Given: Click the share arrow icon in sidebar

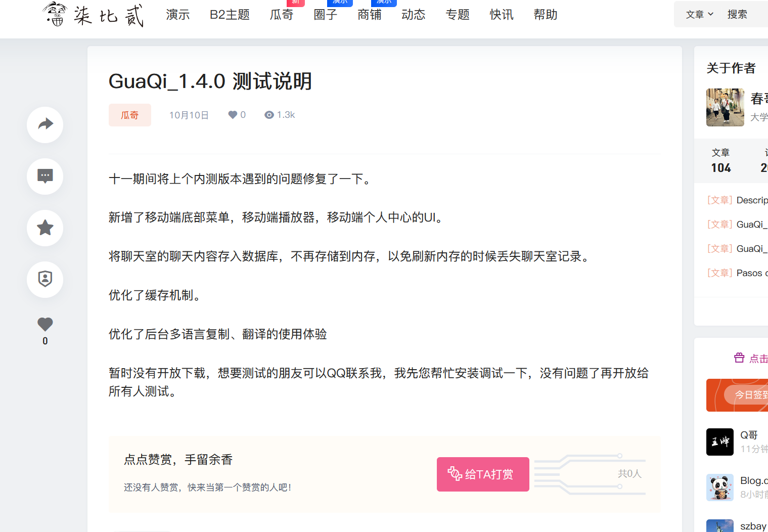Looking at the screenshot, I should [x=45, y=124].
